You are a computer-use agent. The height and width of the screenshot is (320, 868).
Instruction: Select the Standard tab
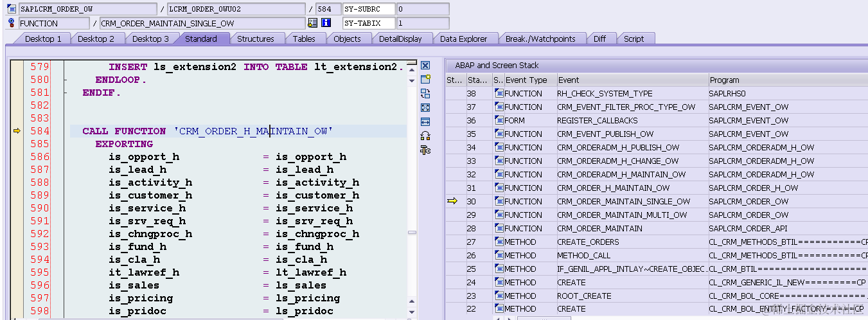point(201,39)
